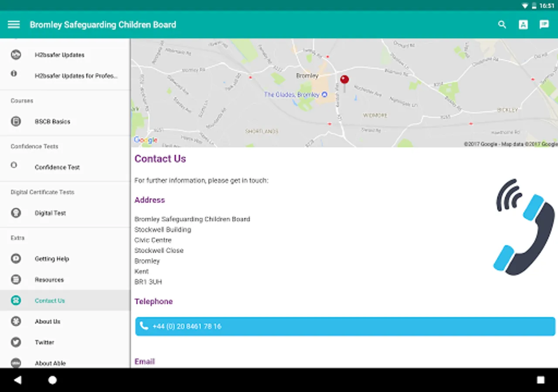Tap the search magnifier icon

click(502, 24)
